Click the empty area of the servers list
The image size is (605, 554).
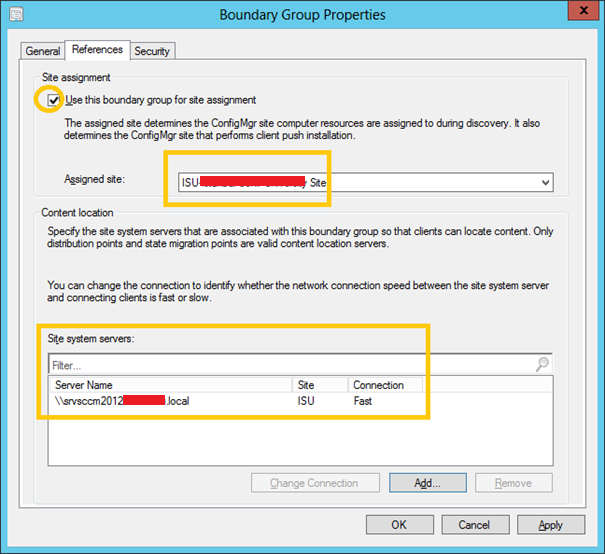(300, 438)
